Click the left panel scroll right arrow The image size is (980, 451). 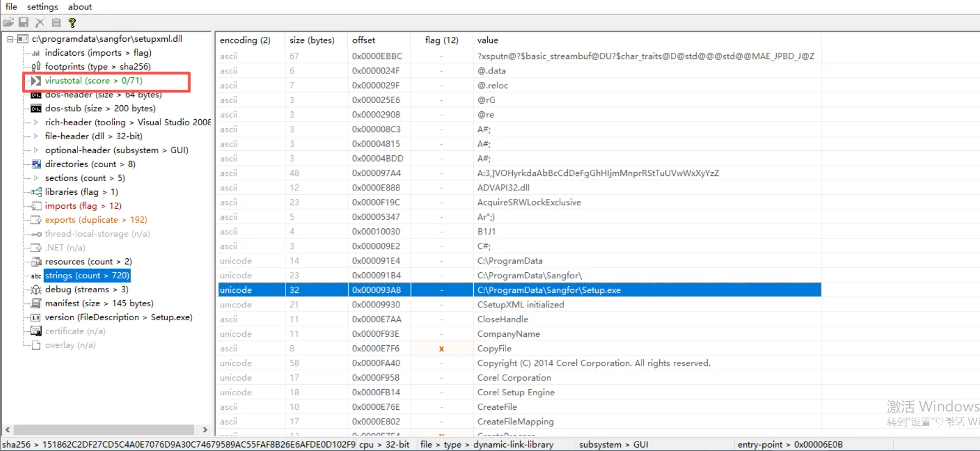click(205, 430)
